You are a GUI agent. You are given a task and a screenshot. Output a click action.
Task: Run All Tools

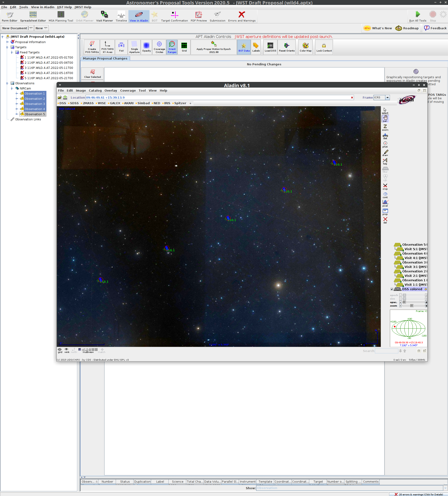(x=418, y=16)
